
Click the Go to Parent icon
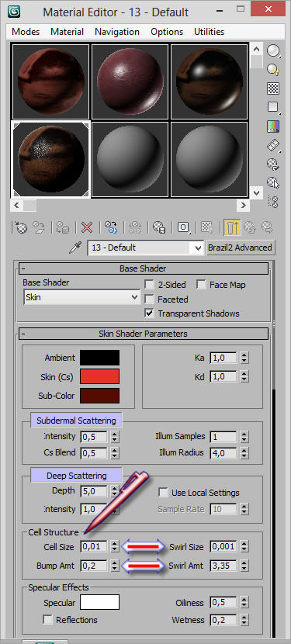[250, 227]
